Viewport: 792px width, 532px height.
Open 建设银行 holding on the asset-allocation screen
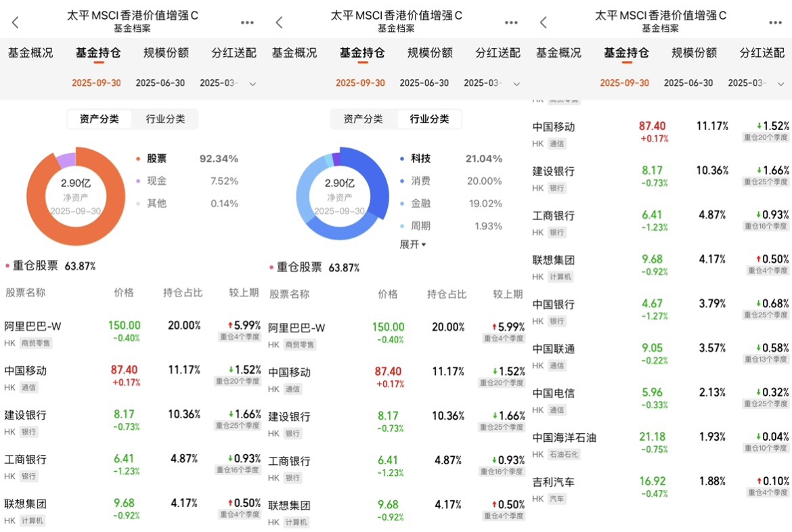[x=132, y=422]
